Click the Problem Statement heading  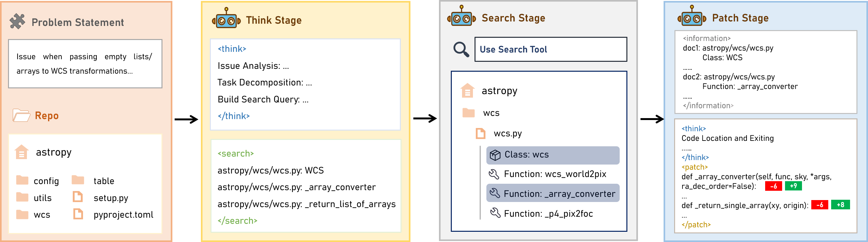pyautogui.click(x=78, y=22)
